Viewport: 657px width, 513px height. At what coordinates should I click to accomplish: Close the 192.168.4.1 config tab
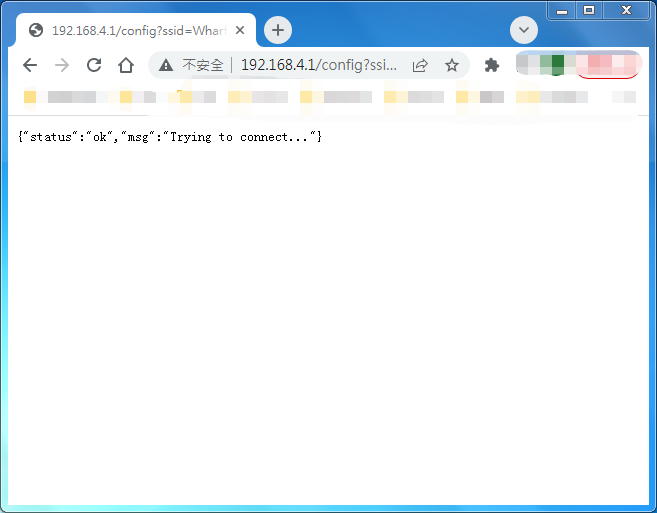pyautogui.click(x=240, y=30)
